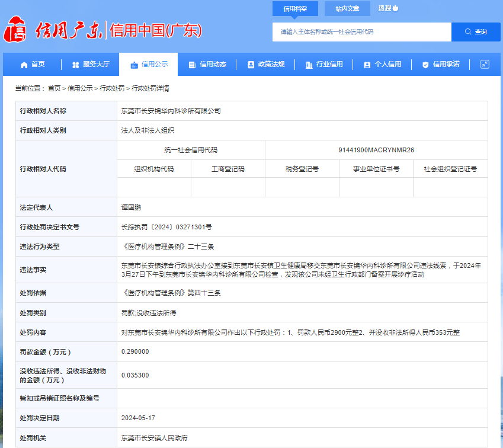Click the 行政相对人类别 label
Image resolution: width=503 pixels, height=448 pixels.
click(43, 130)
